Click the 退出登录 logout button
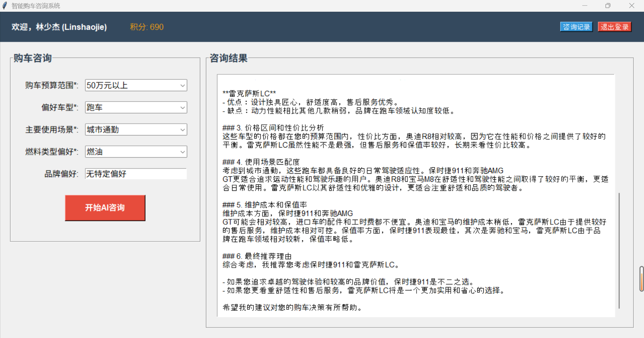The image size is (644, 338). (x=614, y=27)
